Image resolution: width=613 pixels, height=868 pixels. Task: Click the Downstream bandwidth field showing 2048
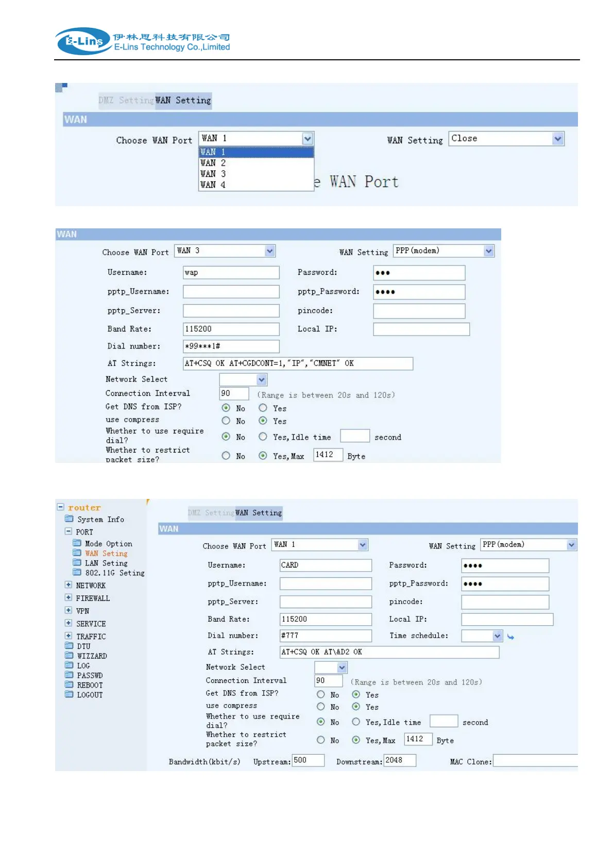pos(400,760)
